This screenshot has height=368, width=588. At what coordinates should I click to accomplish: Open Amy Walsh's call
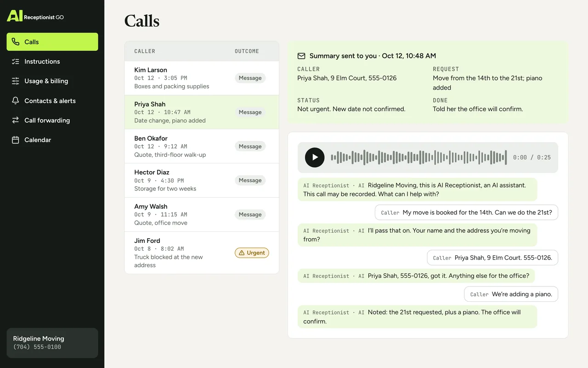[x=202, y=214]
